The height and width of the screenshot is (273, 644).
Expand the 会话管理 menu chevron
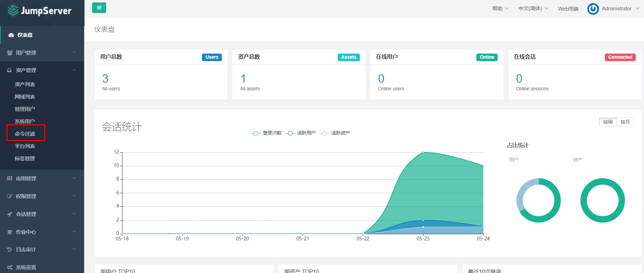[74, 214]
